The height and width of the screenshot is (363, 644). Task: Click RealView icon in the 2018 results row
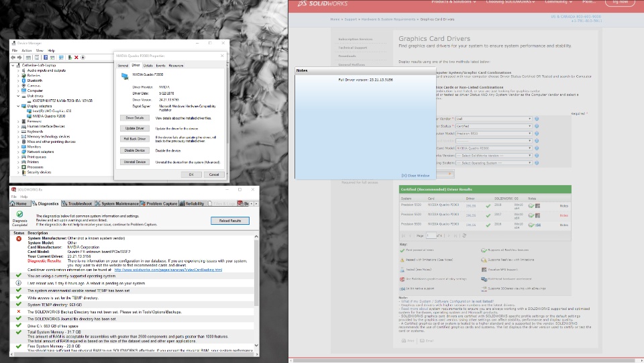click(x=531, y=206)
